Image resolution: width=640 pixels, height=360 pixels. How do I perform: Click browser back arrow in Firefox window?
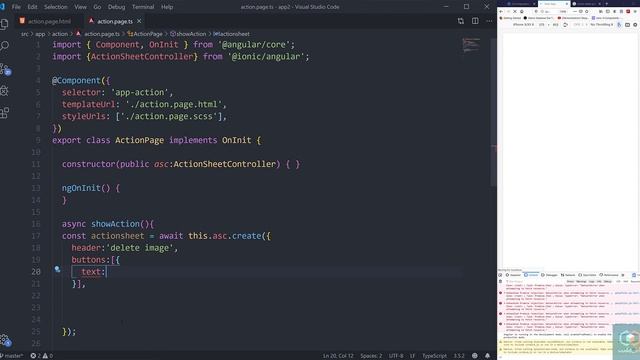click(x=501, y=11)
